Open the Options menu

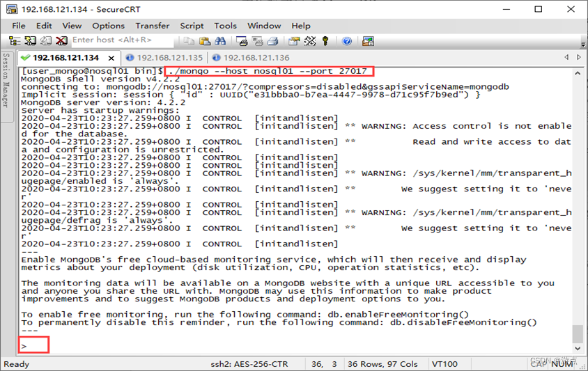(x=109, y=26)
